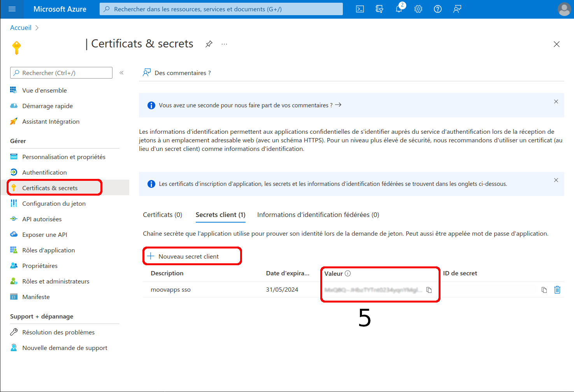
Task: Sort by Description column header
Action: 167,273
